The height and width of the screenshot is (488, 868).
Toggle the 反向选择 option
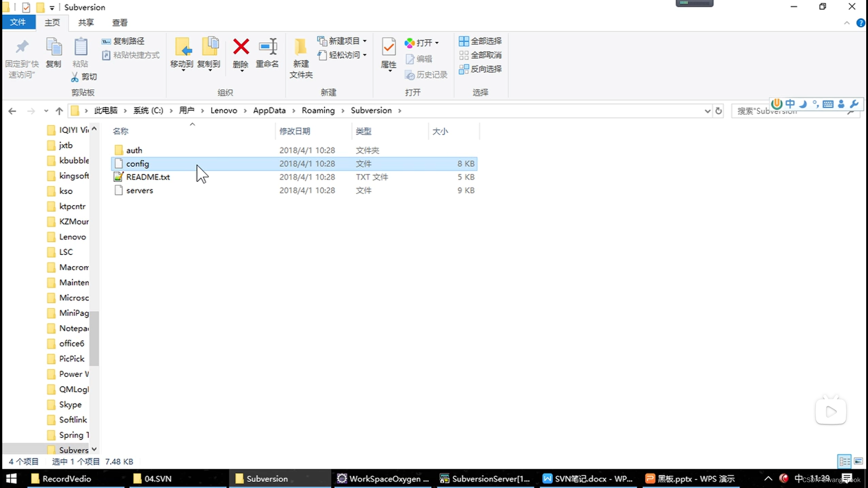[481, 69]
